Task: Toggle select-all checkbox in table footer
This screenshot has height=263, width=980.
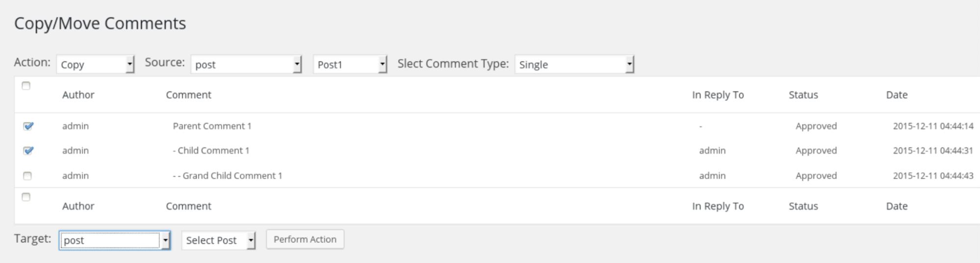Action: [26, 197]
